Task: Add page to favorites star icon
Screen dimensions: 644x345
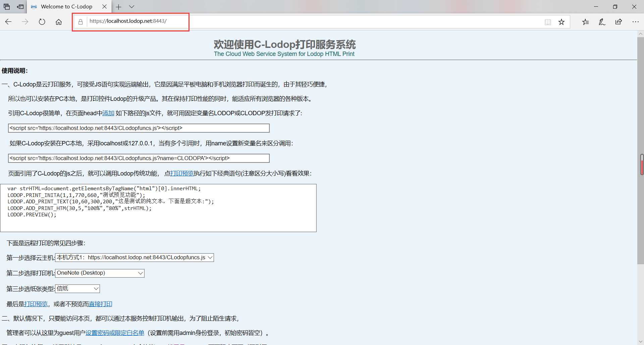Action: [x=561, y=22]
